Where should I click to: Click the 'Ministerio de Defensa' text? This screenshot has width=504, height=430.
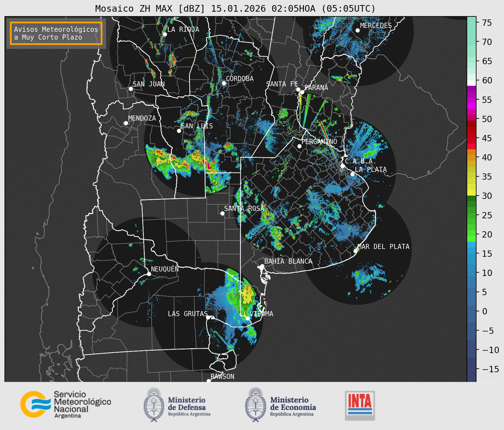pyautogui.click(x=187, y=403)
